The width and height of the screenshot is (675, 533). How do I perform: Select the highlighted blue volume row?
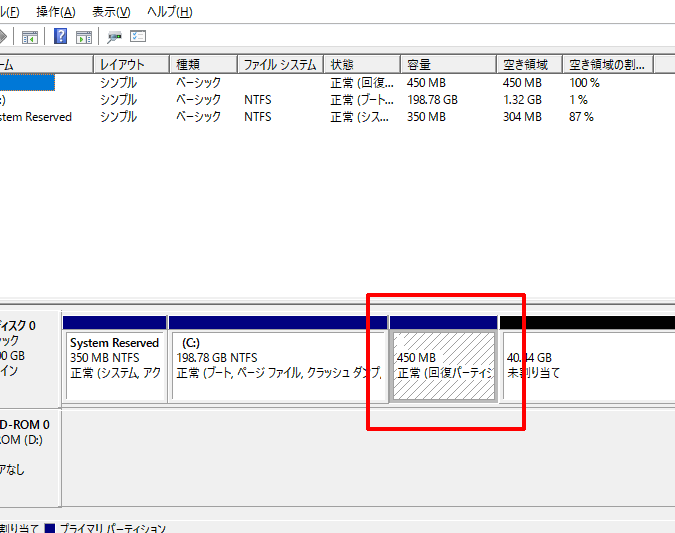point(27,82)
